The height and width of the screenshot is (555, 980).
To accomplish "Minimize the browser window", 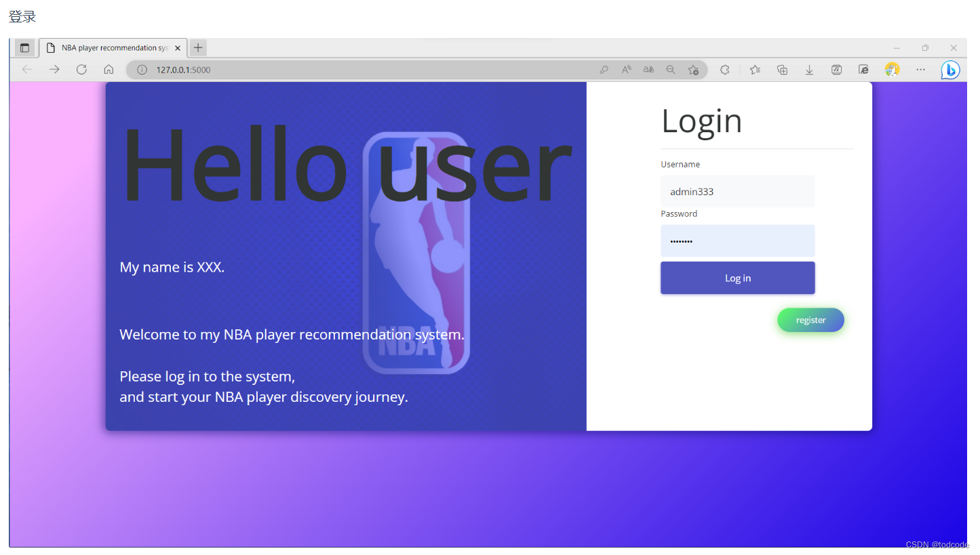I will point(897,48).
